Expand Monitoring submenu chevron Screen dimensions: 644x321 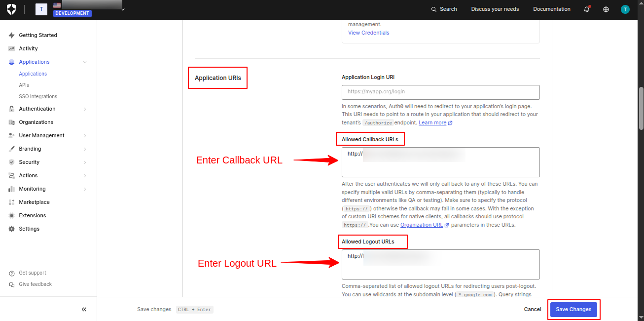[85, 189]
